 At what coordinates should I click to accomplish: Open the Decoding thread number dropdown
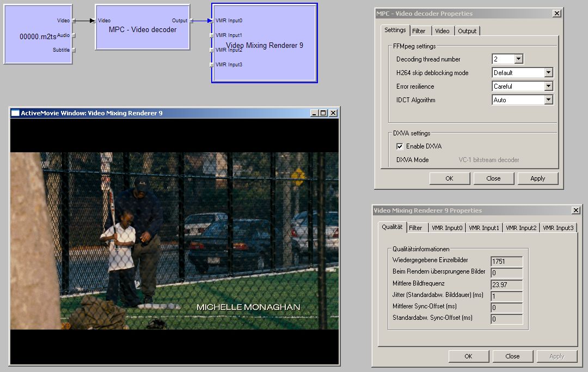[518, 59]
